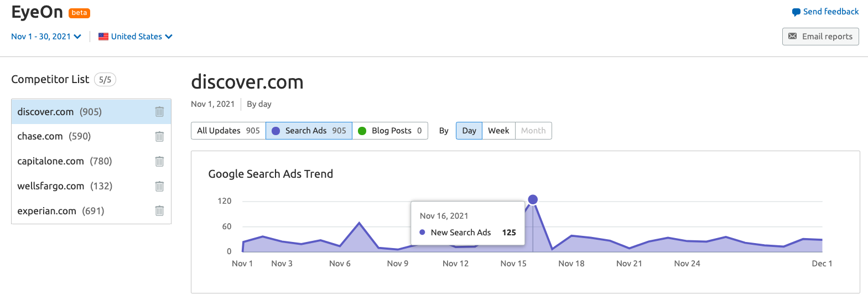
Task: Open the Nov 1 - 30, 2021 date range dropdown
Action: click(x=46, y=37)
